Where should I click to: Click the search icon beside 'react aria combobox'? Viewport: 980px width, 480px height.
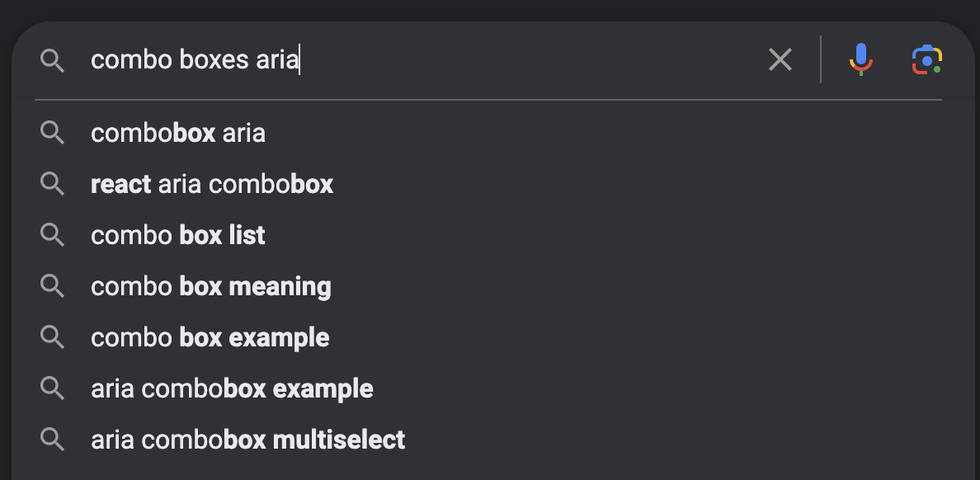tap(53, 184)
